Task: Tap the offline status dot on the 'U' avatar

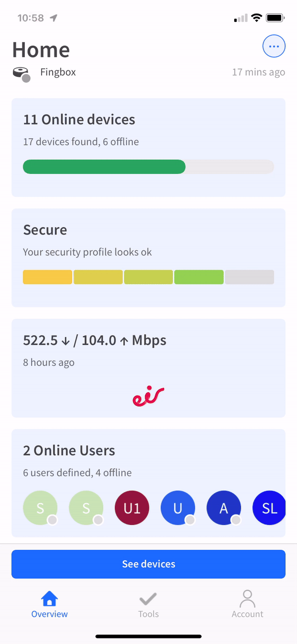Action: click(x=190, y=520)
